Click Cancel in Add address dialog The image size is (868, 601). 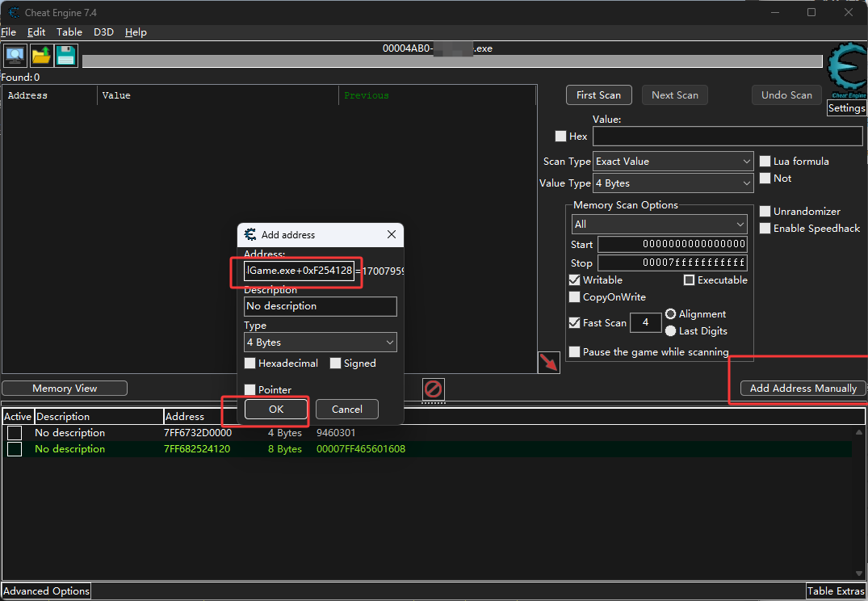(x=347, y=410)
